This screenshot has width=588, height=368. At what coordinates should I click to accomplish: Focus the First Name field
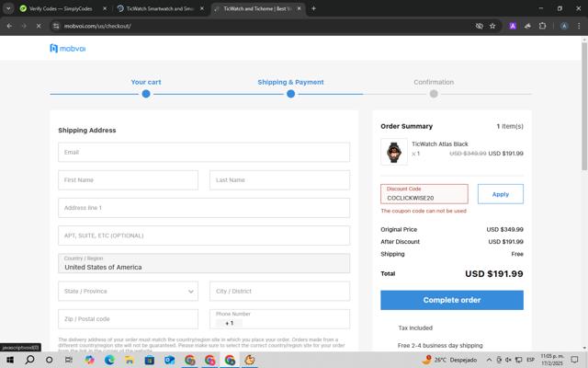128,180
